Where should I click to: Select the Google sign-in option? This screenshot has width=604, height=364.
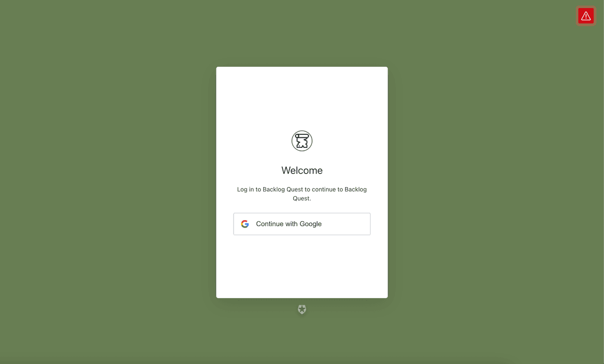pyautogui.click(x=301, y=224)
